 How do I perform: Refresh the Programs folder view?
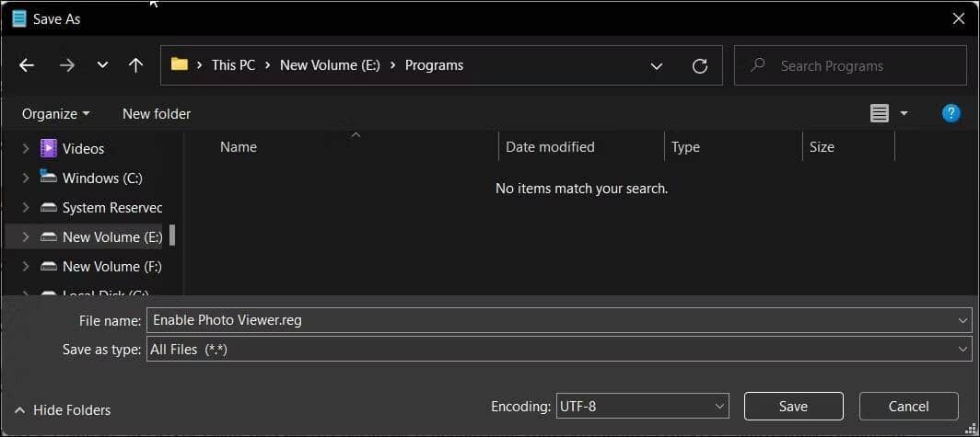point(700,65)
